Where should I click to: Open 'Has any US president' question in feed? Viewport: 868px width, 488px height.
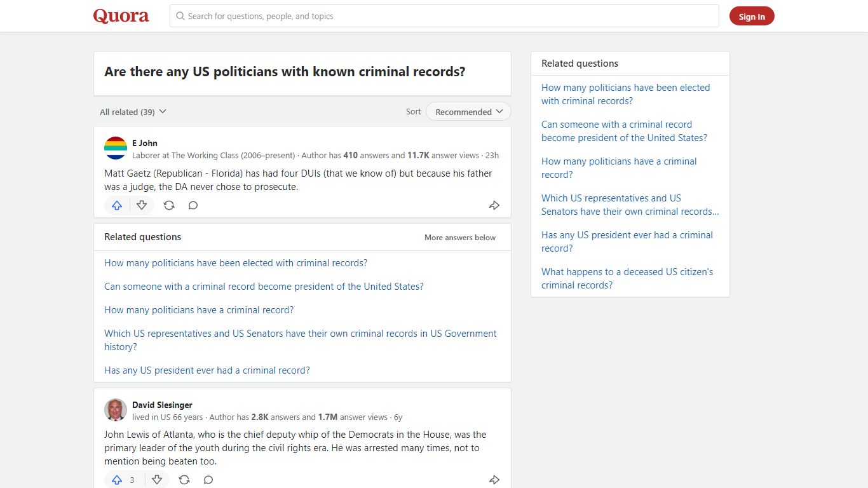207,370
